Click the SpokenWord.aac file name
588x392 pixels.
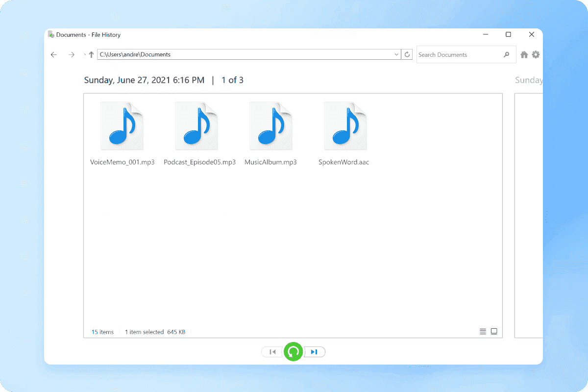(x=344, y=162)
